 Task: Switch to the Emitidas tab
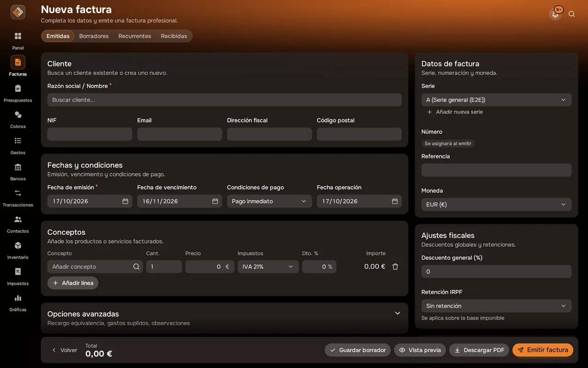tap(58, 36)
